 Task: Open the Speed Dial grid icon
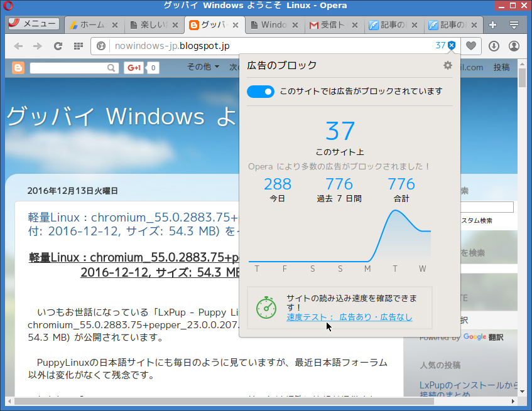point(79,46)
